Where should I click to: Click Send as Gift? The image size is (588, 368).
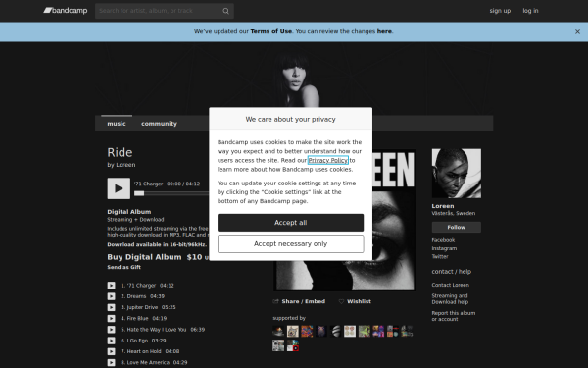(124, 267)
